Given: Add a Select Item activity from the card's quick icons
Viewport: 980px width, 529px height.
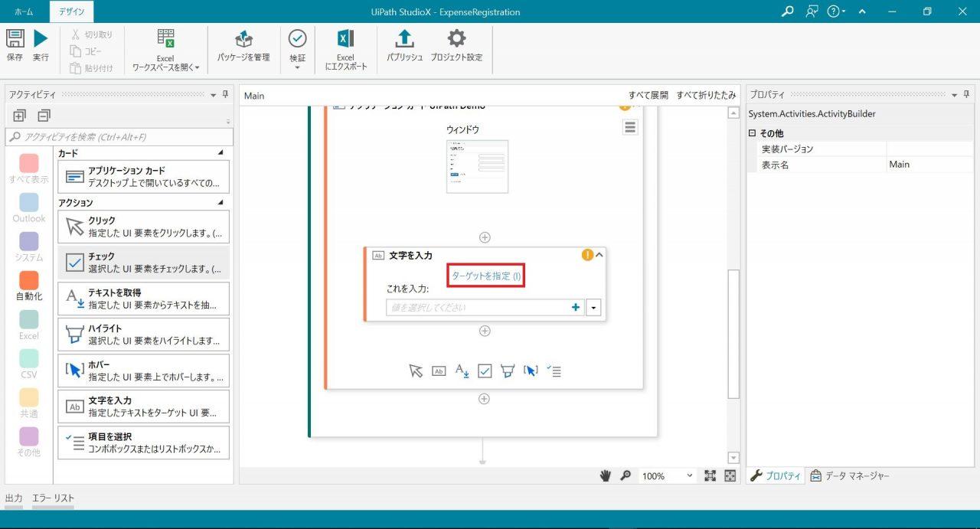Looking at the screenshot, I should click(x=554, y=371).
